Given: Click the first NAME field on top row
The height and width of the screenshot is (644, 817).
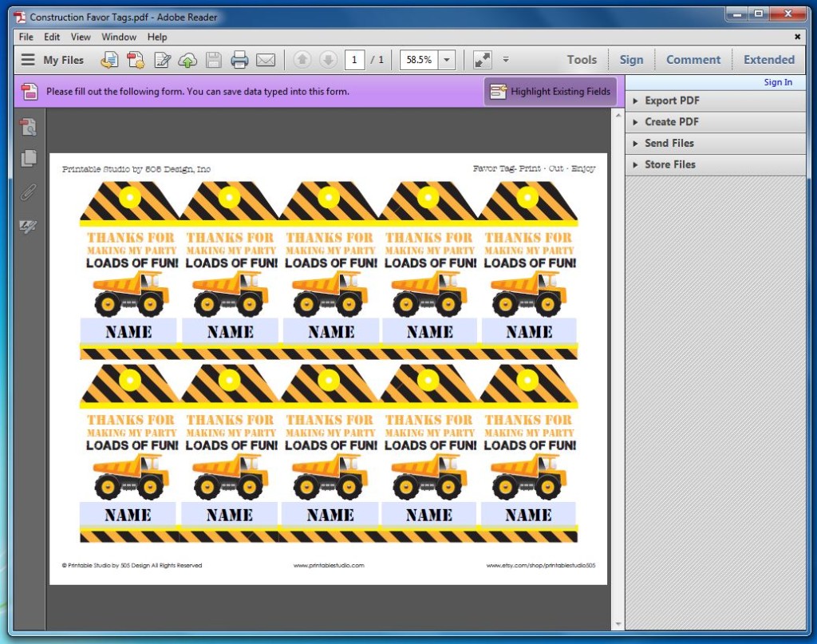Looking at the screenshot, I should (x=128, y=331).
